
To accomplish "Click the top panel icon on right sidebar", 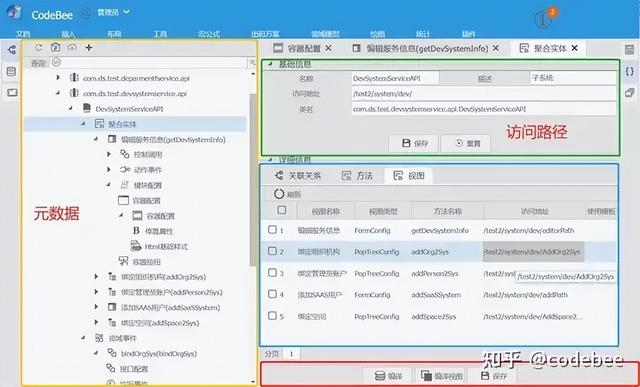I will tap(630, 49).
